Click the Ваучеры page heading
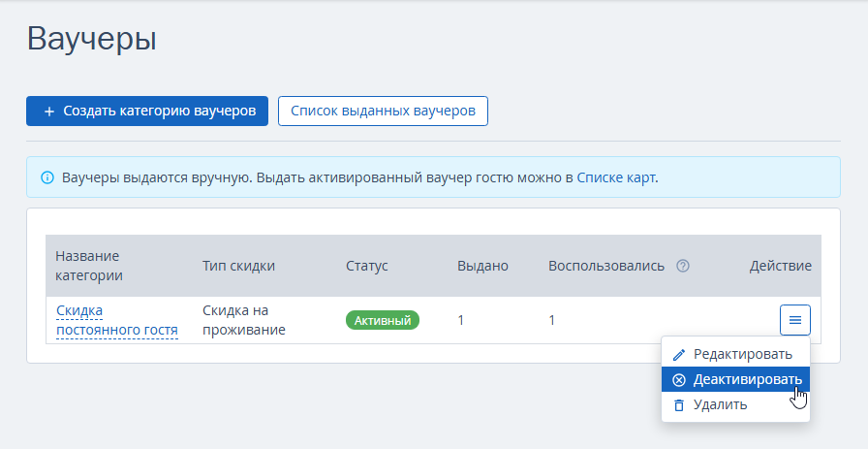 [92, 40]
